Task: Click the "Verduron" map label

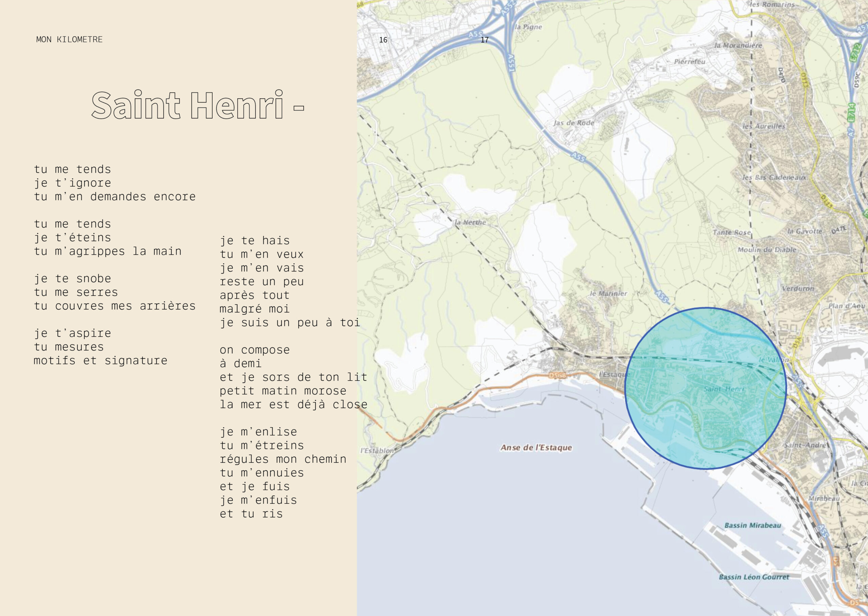Action: [798, 288]
